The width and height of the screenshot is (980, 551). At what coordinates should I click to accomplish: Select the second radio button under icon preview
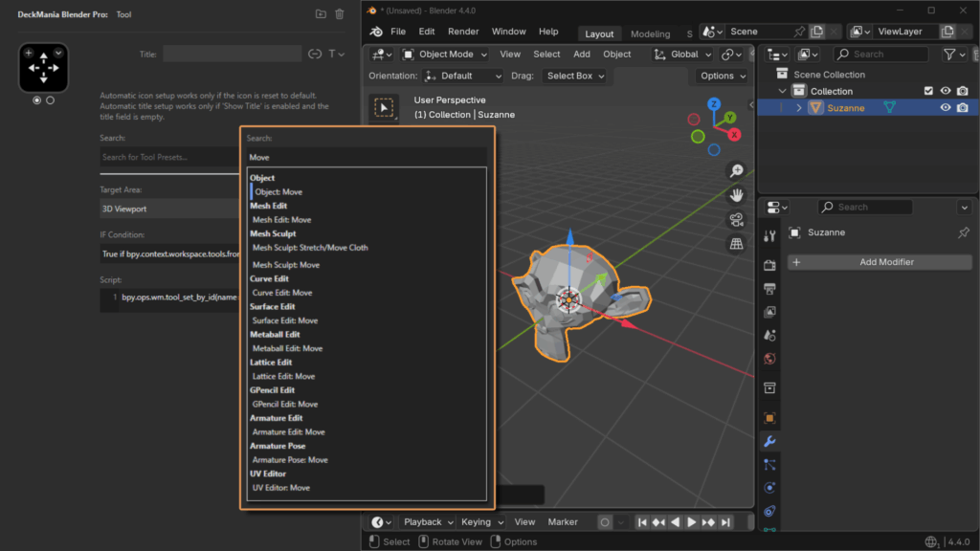pos(50,99)
